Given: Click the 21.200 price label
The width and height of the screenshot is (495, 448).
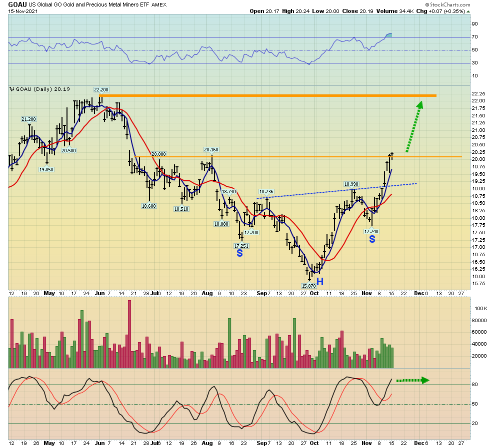Looking at the screenshot, I should tap(28, 119).
